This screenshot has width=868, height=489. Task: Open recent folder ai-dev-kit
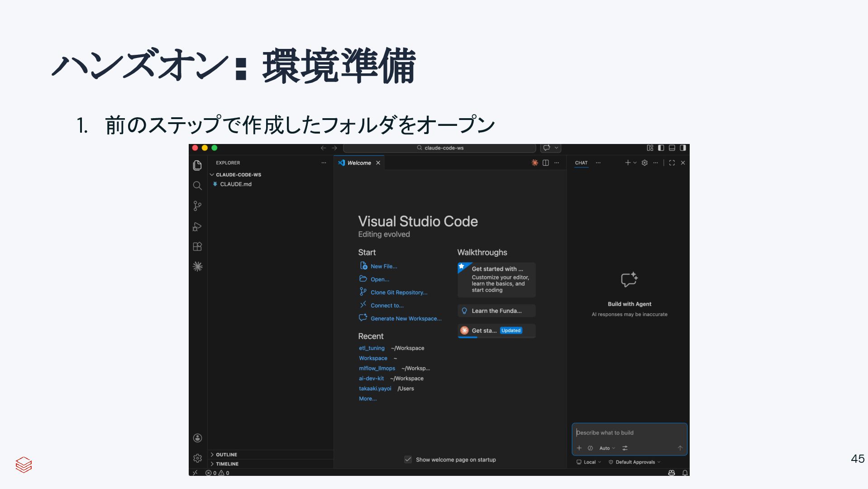(x=371, y=379)
